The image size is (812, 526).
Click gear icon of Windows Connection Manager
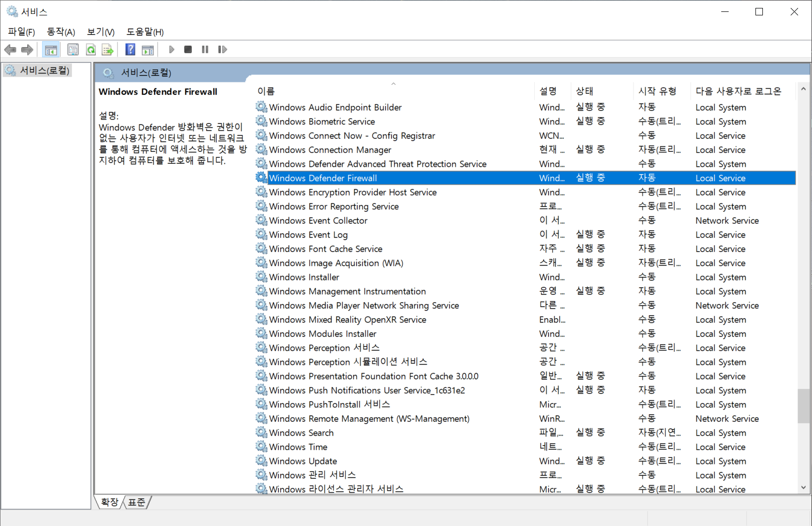(x=261, y=149)
